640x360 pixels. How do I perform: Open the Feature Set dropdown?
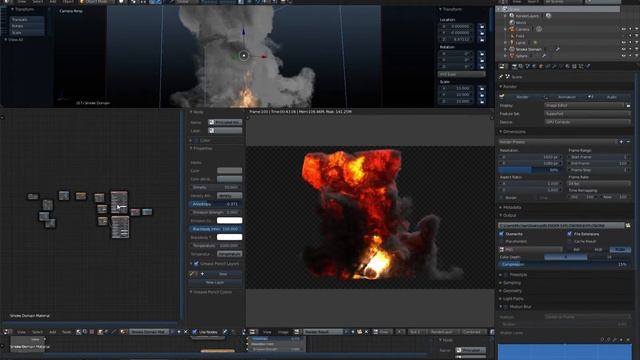click(587, 113)
